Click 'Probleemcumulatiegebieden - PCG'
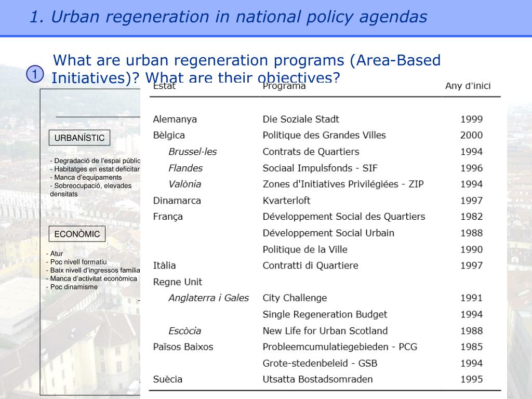Screen dimensions: 532x399 [x=340, y=347]
